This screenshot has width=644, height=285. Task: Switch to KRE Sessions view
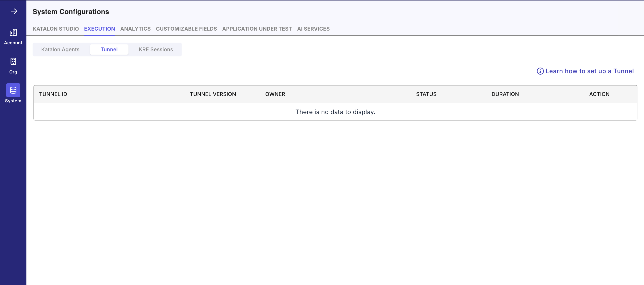(156, 49)
